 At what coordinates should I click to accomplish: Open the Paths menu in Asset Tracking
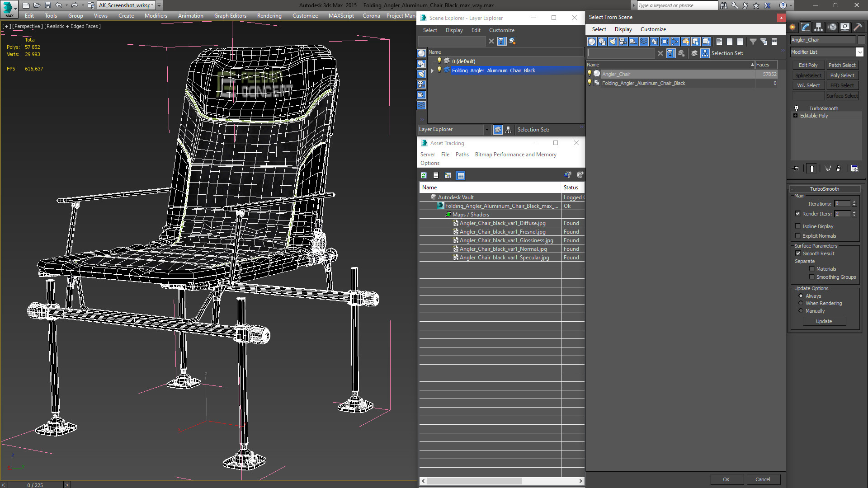click(x=462, y=155)
